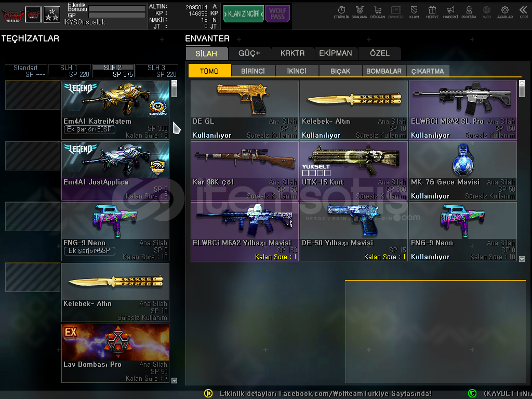Screen dimensions: 532x399
Task: Choose the SLH 2 loadout slot
Action: coord(113,71)
